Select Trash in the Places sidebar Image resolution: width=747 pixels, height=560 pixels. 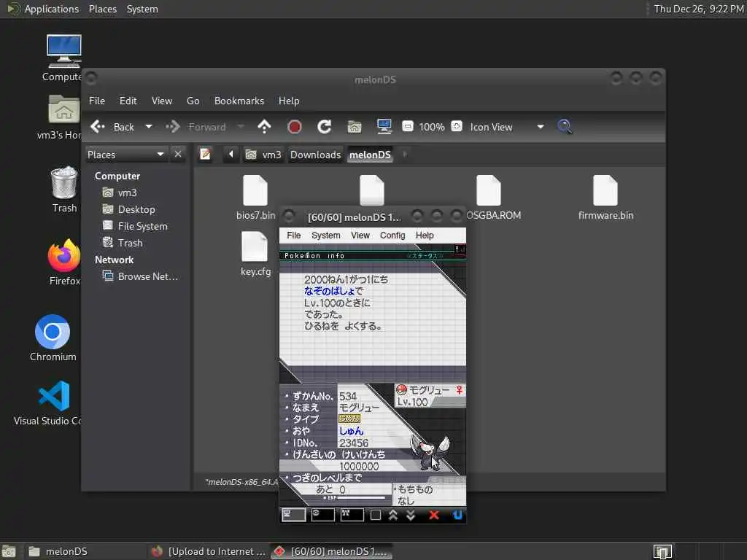click(x=123, y=243)
